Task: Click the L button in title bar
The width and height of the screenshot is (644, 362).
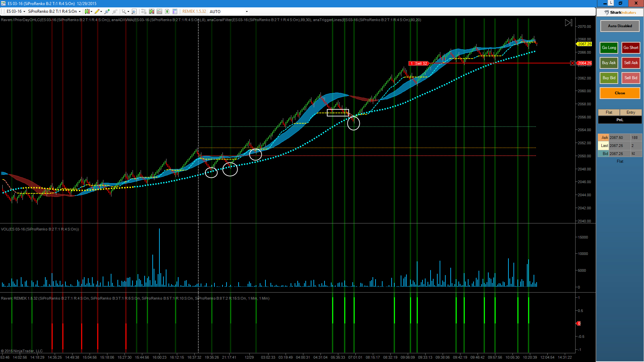Action: pos(611,3)
